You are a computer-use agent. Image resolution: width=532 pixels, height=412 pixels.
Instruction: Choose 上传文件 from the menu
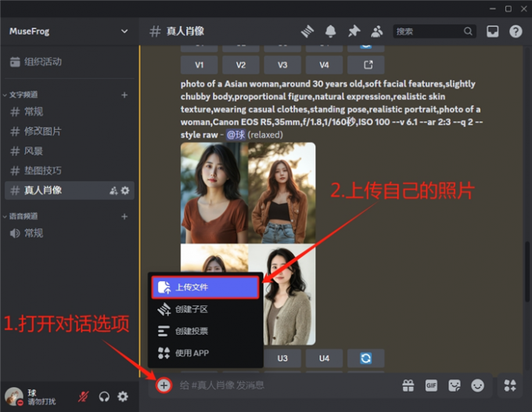(x=205, y=287)
